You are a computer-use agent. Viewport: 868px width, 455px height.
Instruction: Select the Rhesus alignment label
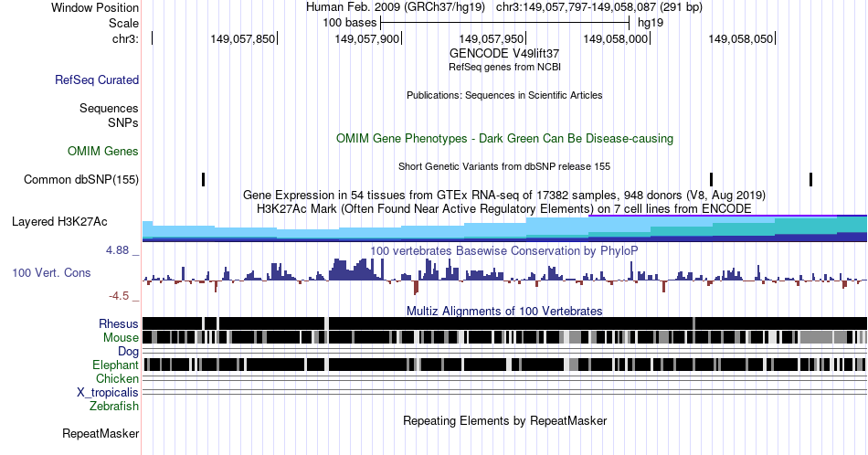pos(119,323)
